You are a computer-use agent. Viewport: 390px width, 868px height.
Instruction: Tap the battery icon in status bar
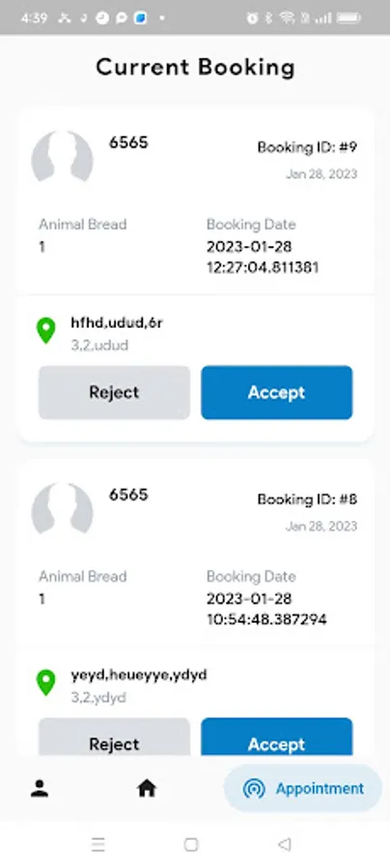coord(349,18)
